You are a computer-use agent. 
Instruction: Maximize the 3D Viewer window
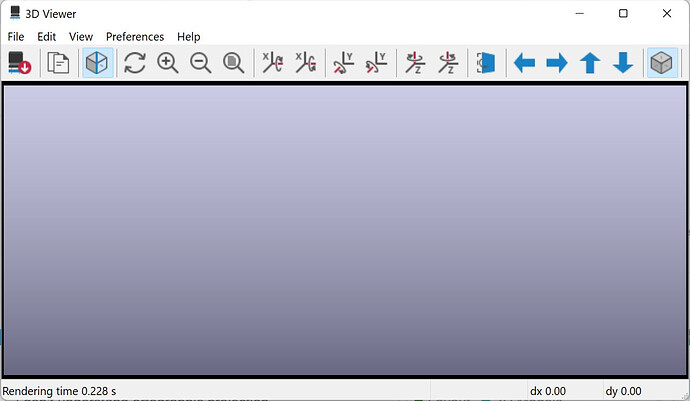click(x=623, y=14)
